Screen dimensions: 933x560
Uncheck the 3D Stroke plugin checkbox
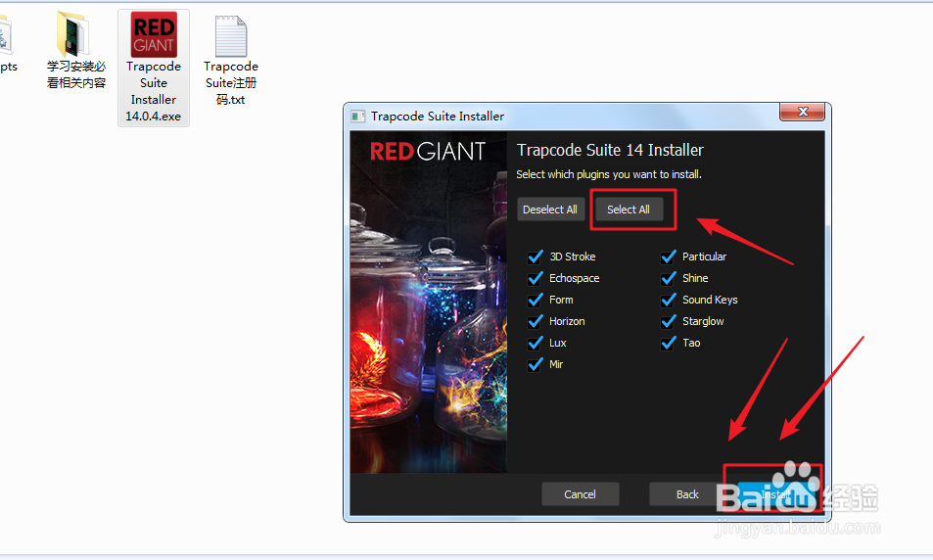(x=535, y=257)
